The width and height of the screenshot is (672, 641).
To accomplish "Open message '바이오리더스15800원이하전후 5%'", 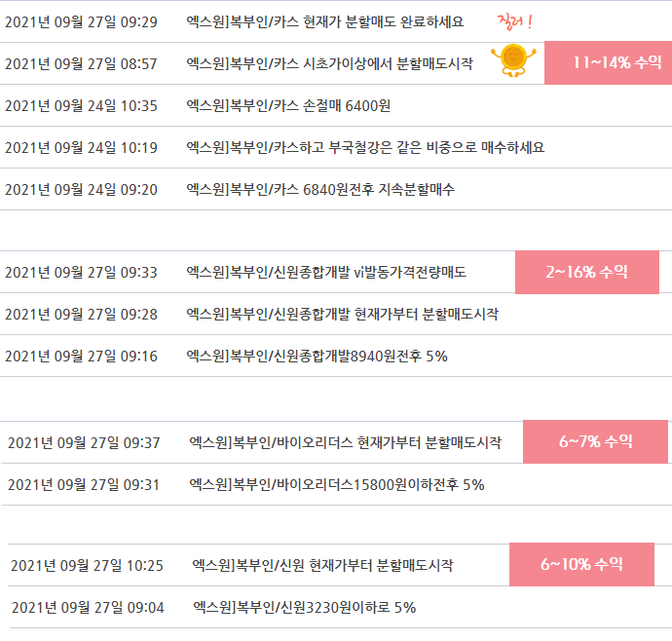I will (336, 485).
